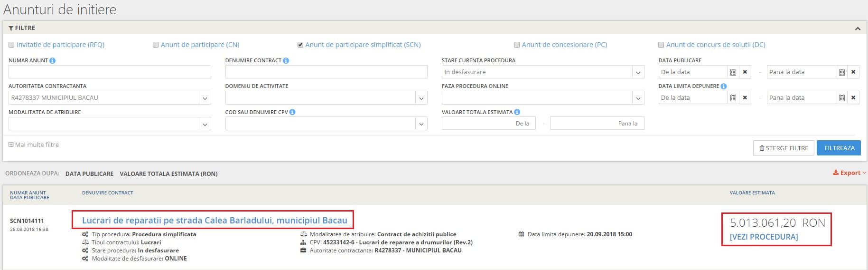This screenshot has width=868, height=270.
Task: Open calendar for Data Publicare start date
Action: [x=733, y=72]
